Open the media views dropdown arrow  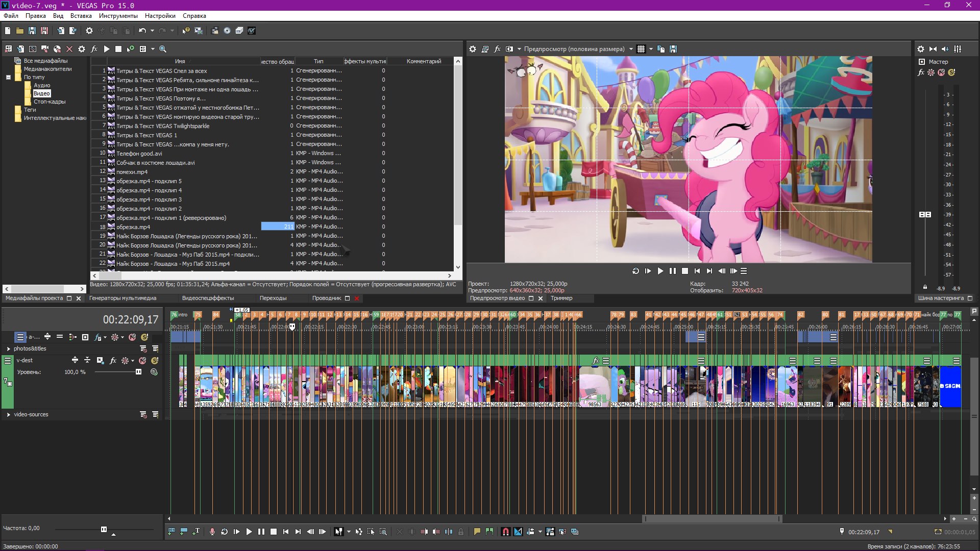153,49
